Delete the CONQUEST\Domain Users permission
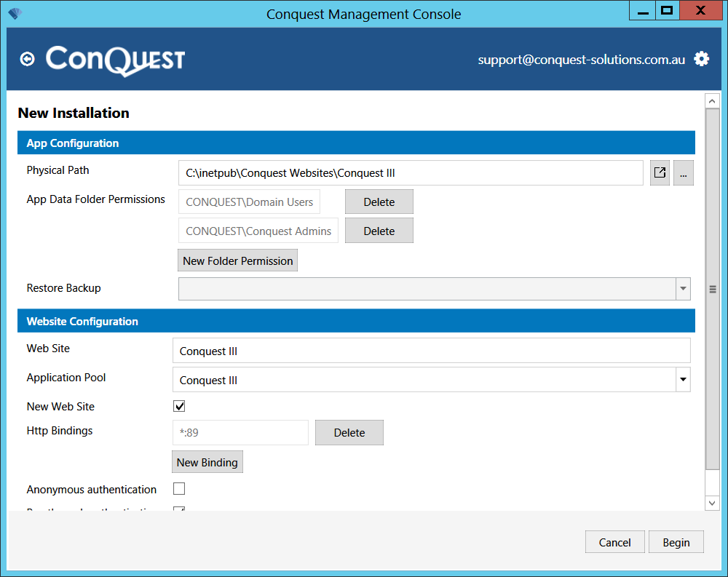Image resolution: width=728 pixels, height=577 pixels. [x=379, y=202]
